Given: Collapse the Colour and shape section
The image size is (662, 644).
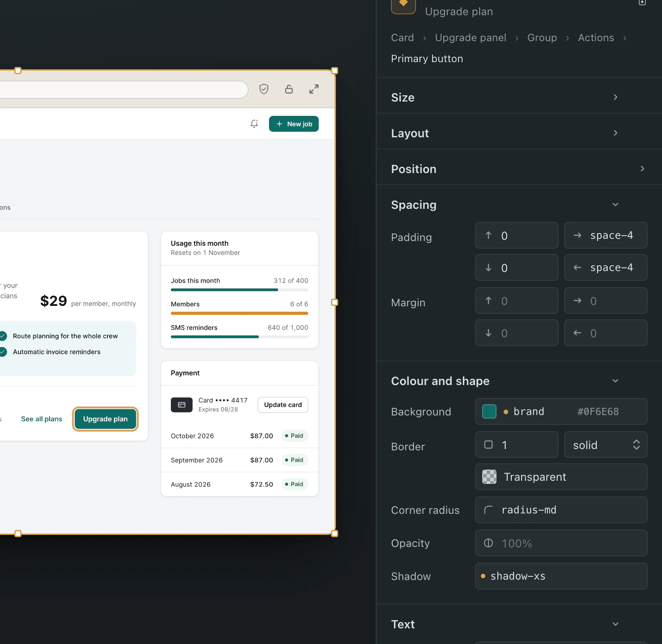Looking at the screenshot, I should [x=615, y=381].
